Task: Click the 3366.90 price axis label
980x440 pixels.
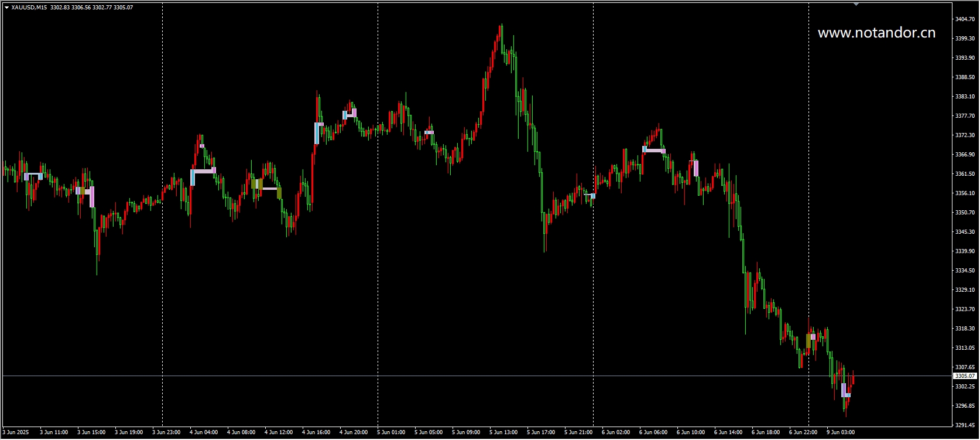Action: pos(965,155)
